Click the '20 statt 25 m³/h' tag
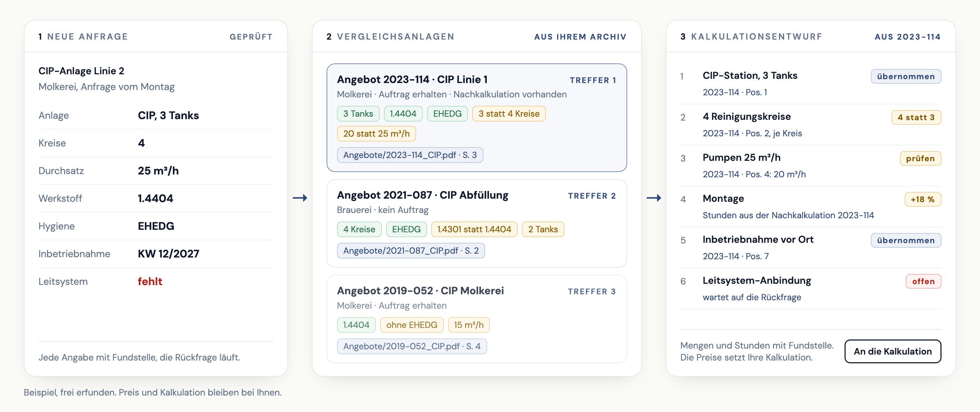The height and width of the screenshot is (412, 980). coord(376,133)
